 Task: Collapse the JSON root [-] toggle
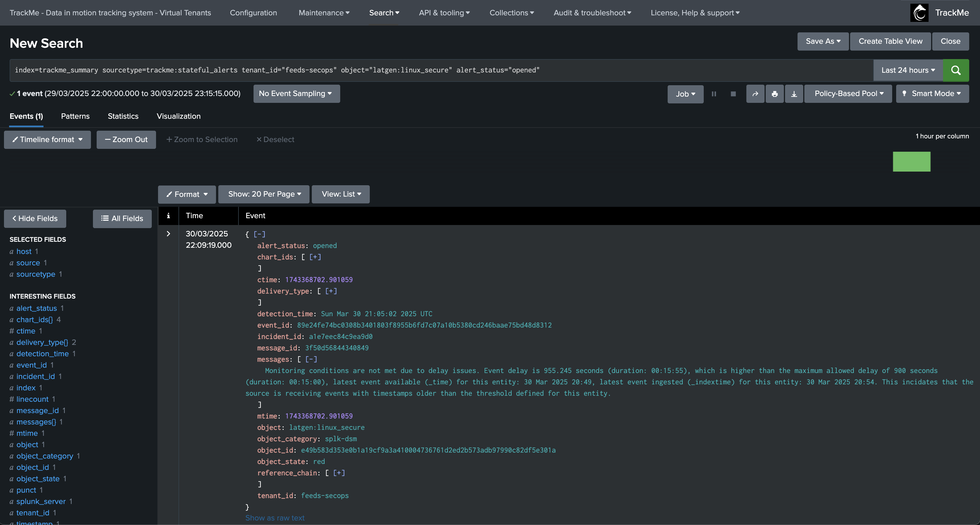(259, 234)
